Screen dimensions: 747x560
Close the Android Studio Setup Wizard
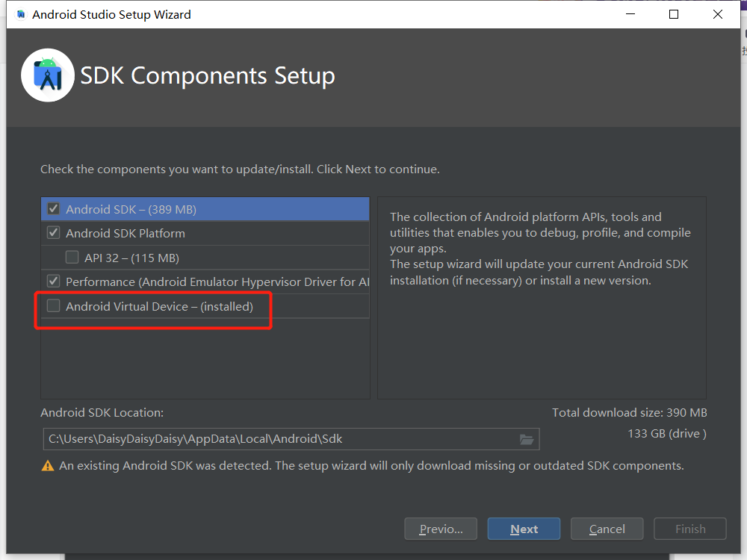pos(717,14)
